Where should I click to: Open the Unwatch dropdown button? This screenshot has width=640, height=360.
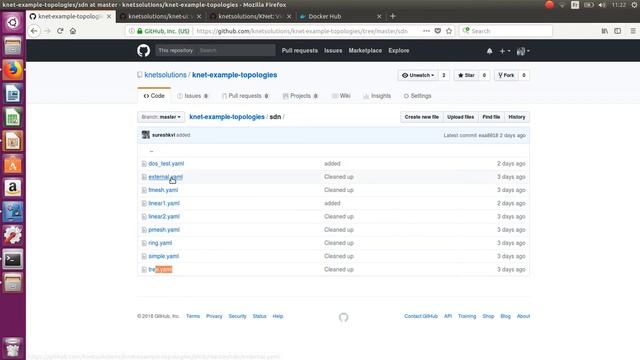(418, 76)
